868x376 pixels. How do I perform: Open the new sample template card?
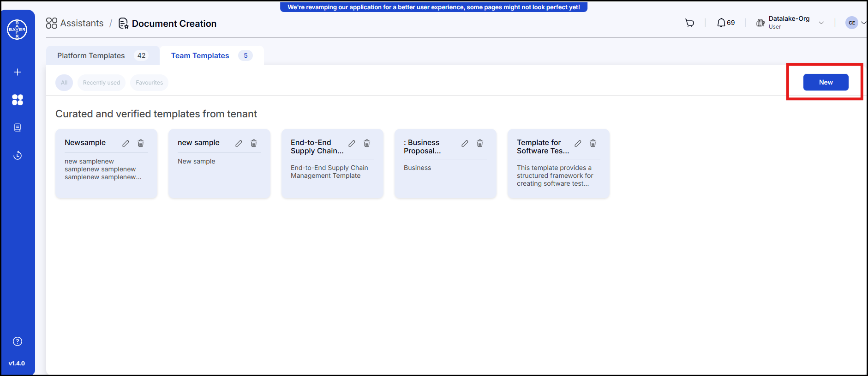219,164
